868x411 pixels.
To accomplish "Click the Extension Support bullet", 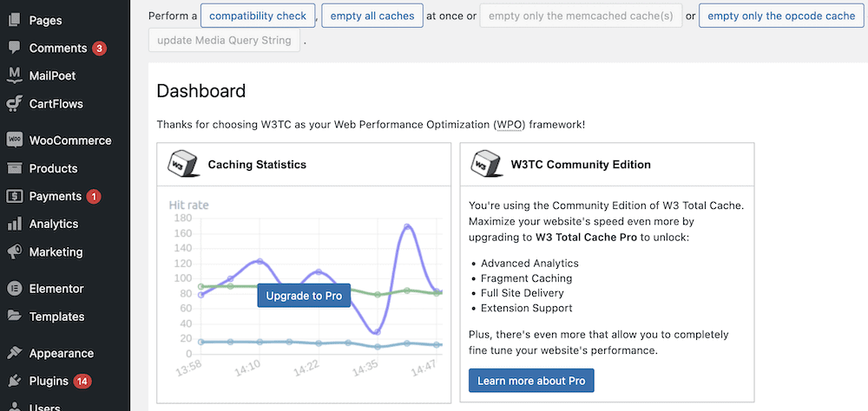I will [527, 308].
